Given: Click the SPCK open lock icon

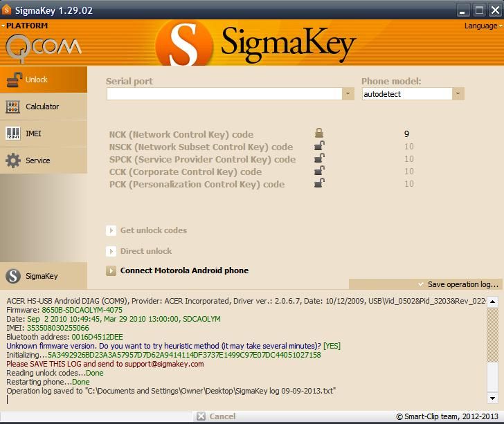Looking at the screenshot, I should [x=319, y=158].
